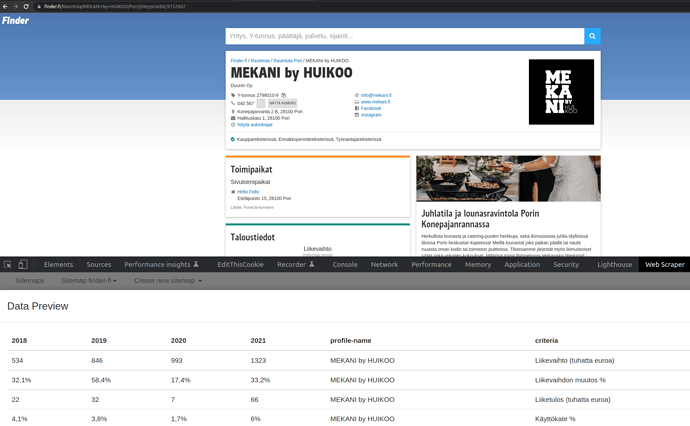Viewport: 690px width, 426px height.
Task: Switch to the Network tab
Action: tap(384, 264)
